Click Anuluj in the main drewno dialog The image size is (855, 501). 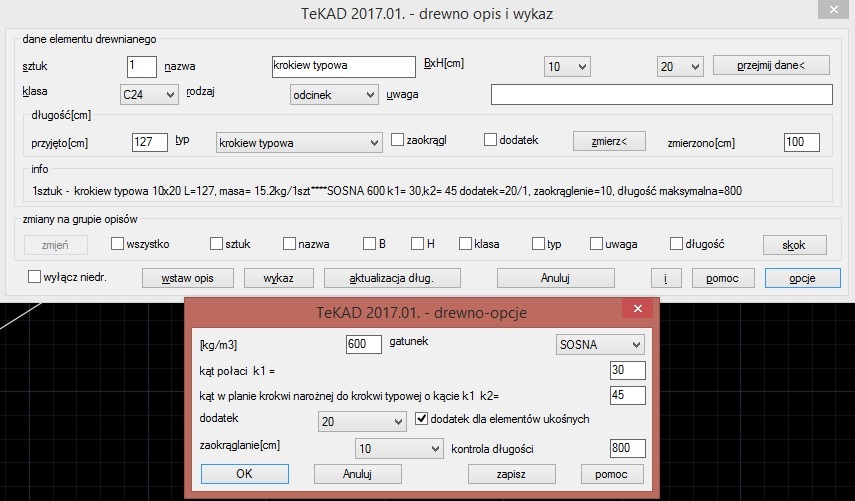[x=556, y=278]
